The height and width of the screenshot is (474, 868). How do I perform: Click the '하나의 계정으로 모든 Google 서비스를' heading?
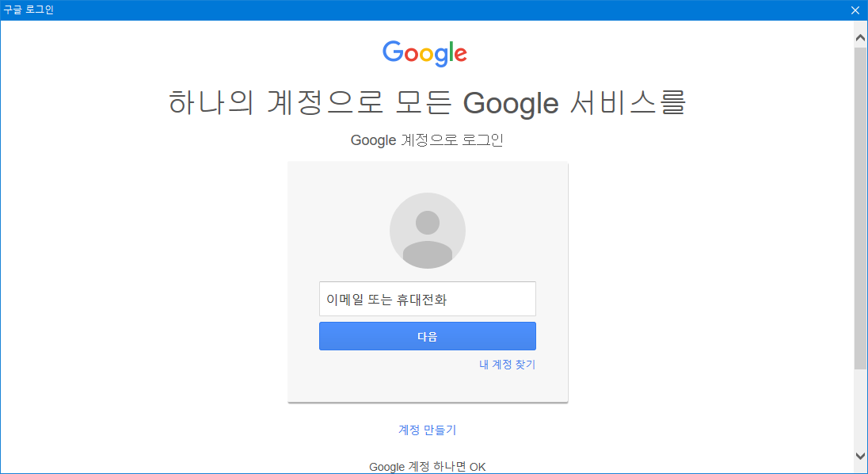coord(427,103)
